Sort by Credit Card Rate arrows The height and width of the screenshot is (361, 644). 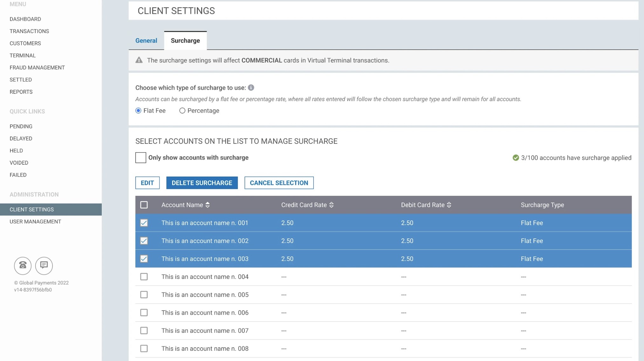[332, 205]
